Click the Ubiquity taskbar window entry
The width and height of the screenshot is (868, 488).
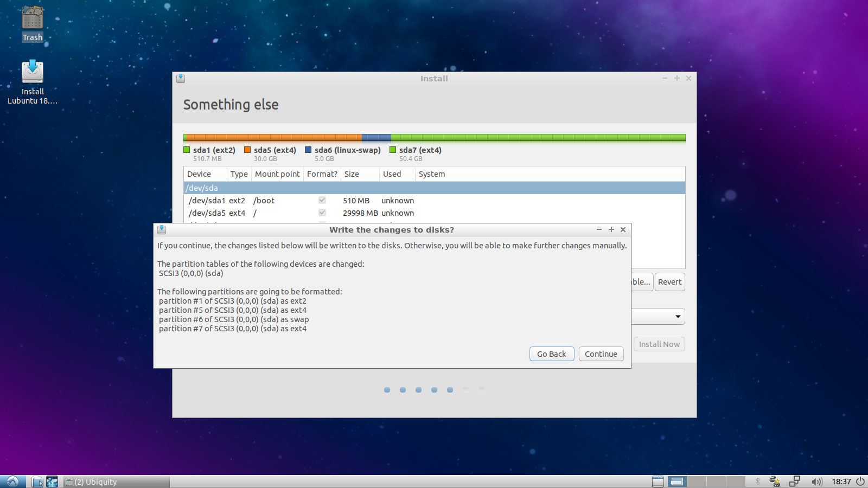116,481
